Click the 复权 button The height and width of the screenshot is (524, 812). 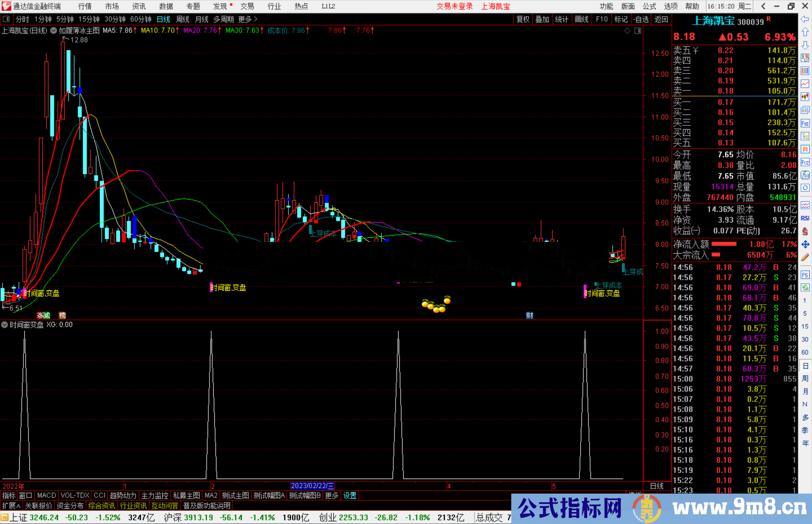pyautogui.click(x=523, y=19)
